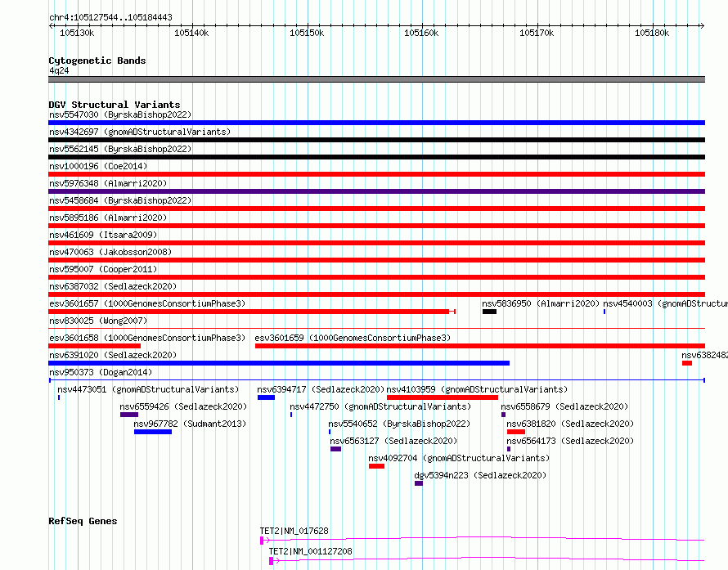Click the red bar at nsv6382482
The width and height of the screenshot is (728, 570).
click(x=687, y=363)
